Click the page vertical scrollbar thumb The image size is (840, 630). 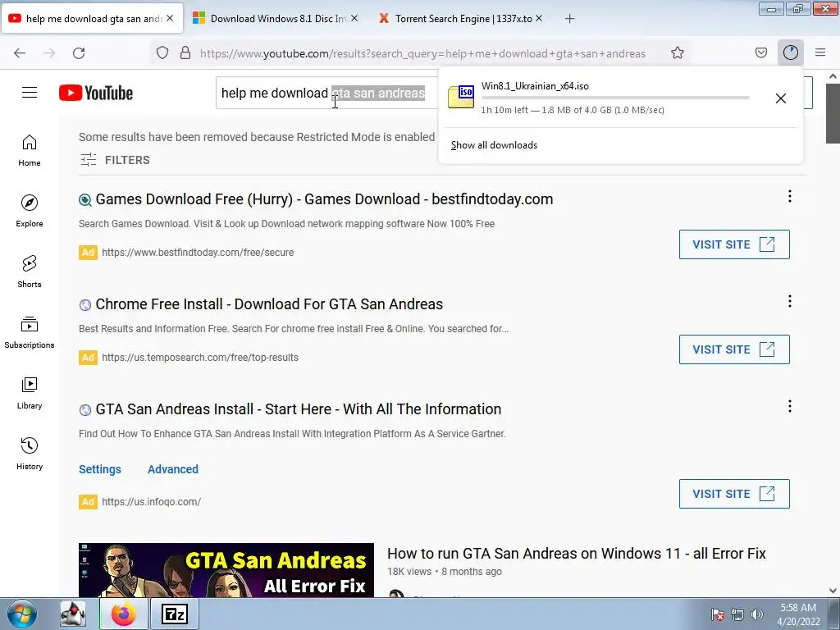click(x=833, y=113)
